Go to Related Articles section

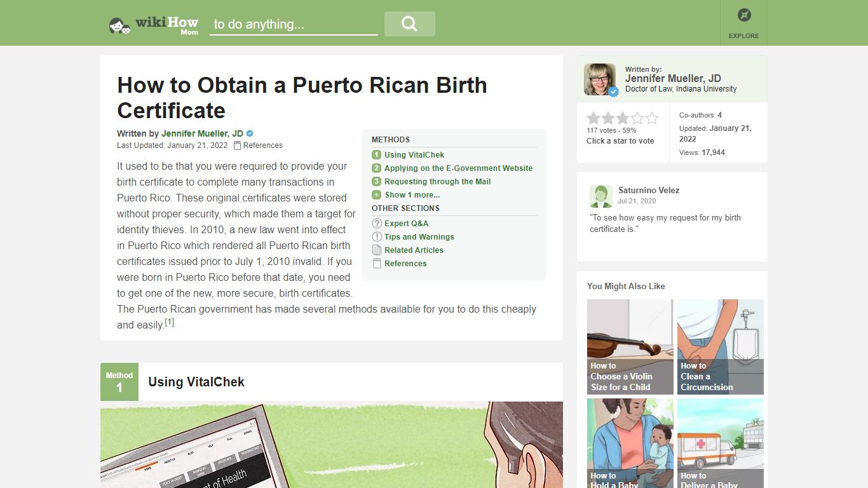coord(414,250)
